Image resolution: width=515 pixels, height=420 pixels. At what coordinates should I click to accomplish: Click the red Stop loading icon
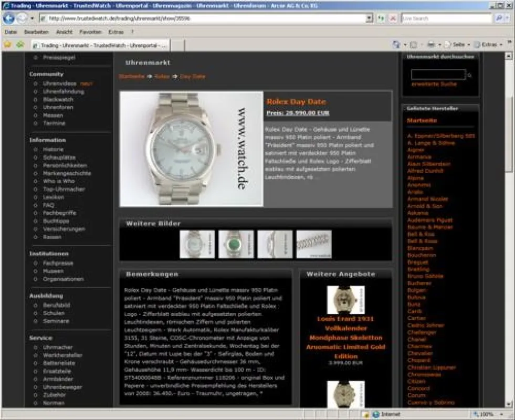393,18
